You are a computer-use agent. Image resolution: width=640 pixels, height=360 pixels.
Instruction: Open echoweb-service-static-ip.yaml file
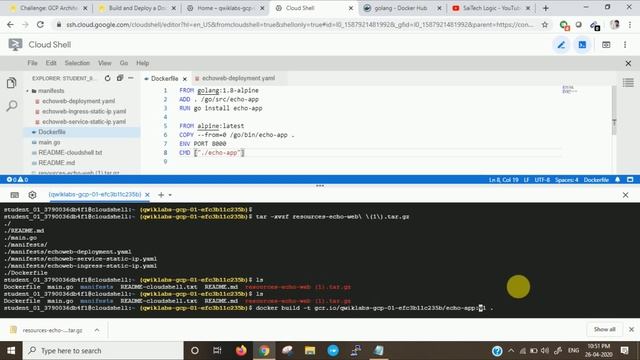pyautogui.click(x=84, y=122)
